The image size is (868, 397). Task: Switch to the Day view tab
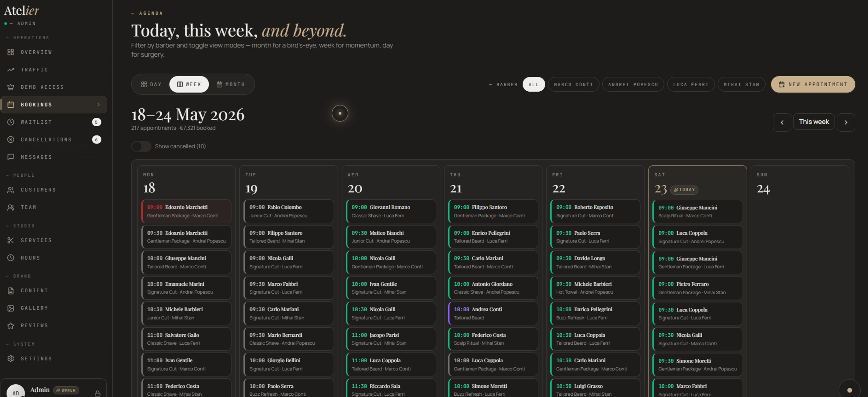coord(151,84)
